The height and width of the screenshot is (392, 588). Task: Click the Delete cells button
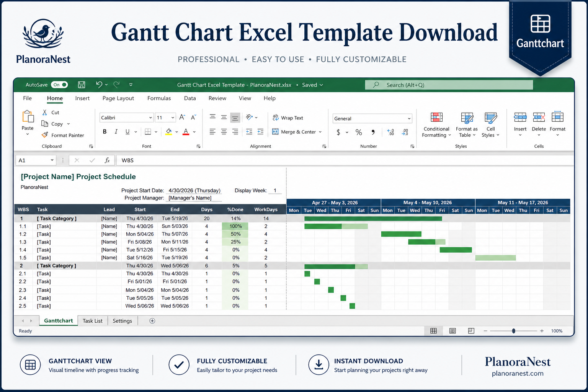tap(539, 124)
